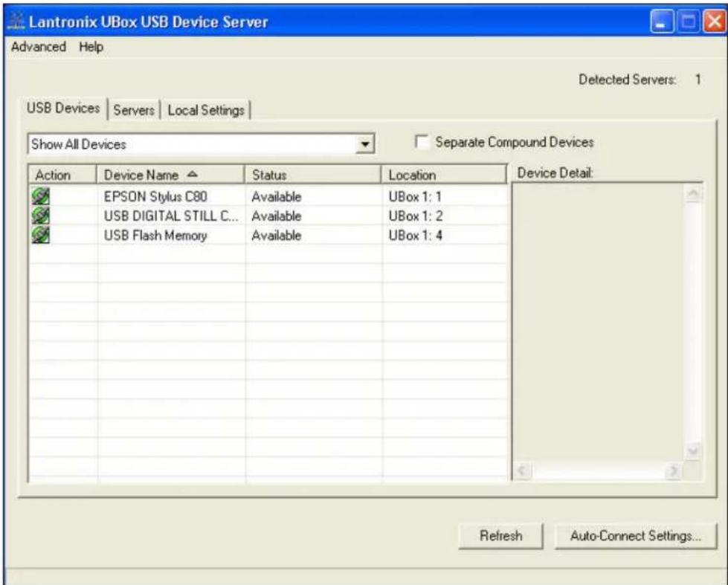728x585 pixels.
Task: Switch to the Servers tab
Action: [134, 111]
